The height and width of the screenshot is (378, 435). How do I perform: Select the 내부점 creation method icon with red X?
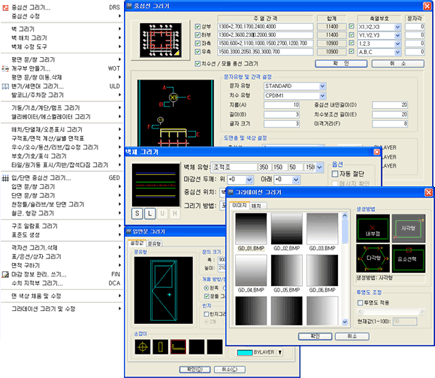click(x=373, y=228)
